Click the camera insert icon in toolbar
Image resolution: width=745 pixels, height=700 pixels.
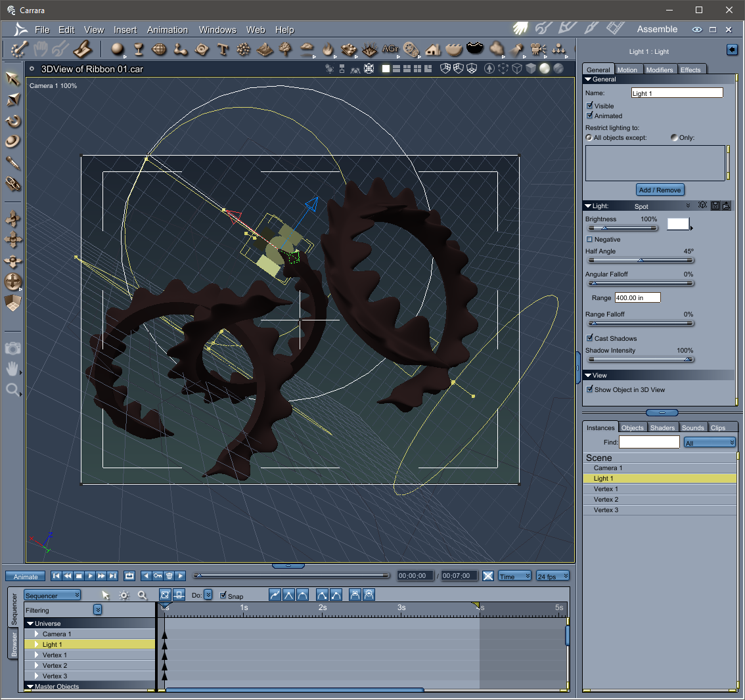click(x=538, y=49)
